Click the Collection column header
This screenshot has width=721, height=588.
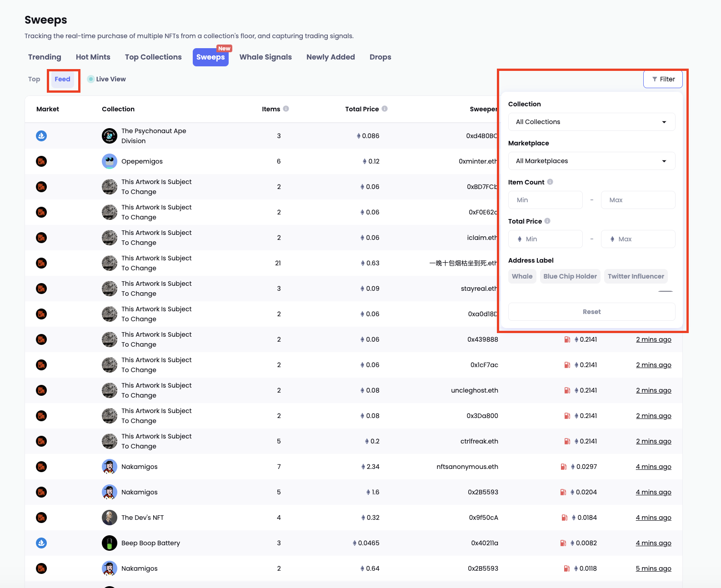[118, 109]
